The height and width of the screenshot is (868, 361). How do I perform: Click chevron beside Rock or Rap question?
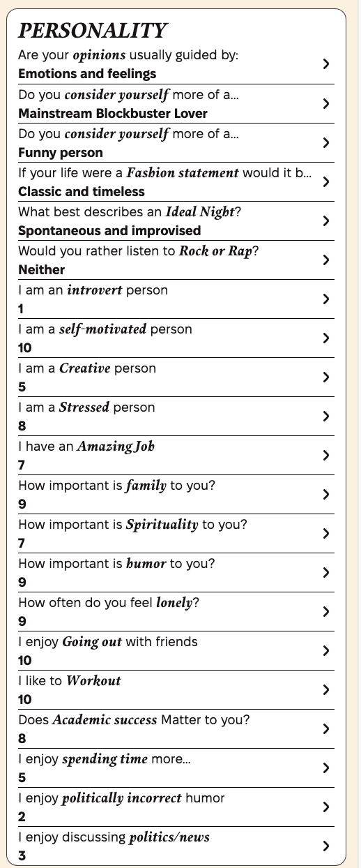coord(326,260)
